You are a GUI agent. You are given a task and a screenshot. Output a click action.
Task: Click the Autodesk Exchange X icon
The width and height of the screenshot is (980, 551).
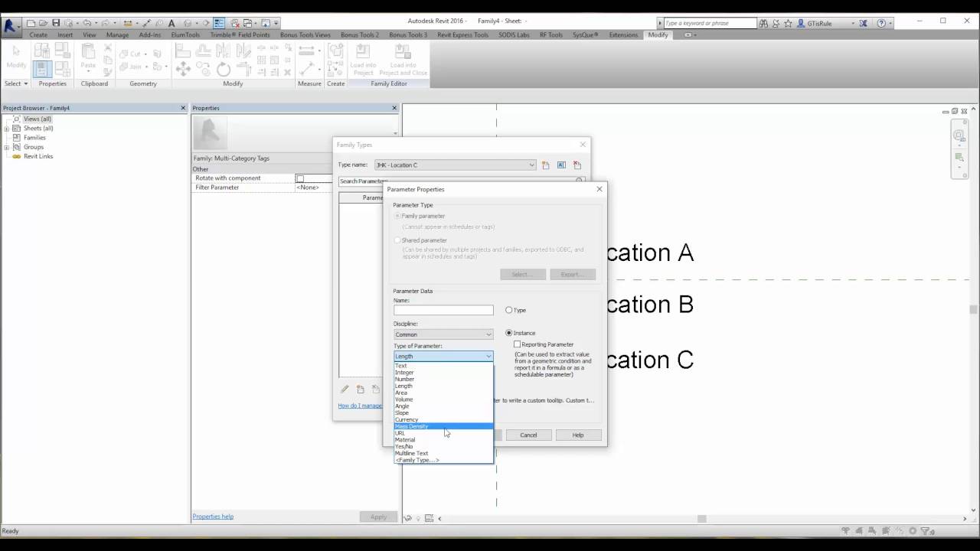coord(864,23)
